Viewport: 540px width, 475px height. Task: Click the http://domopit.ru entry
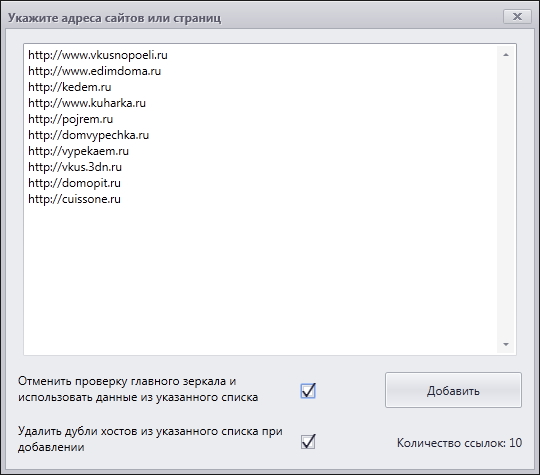tap(74, 183)
